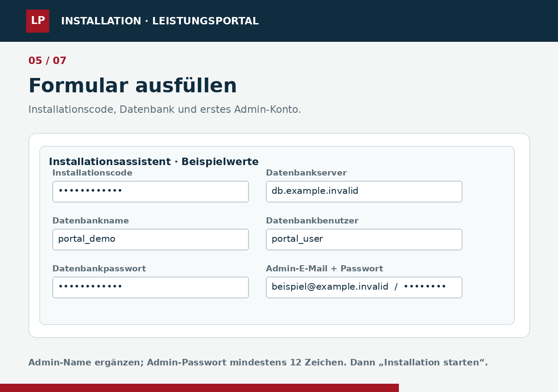
Task: Click the Datenbankserver label
Action: tap(306, 173)
